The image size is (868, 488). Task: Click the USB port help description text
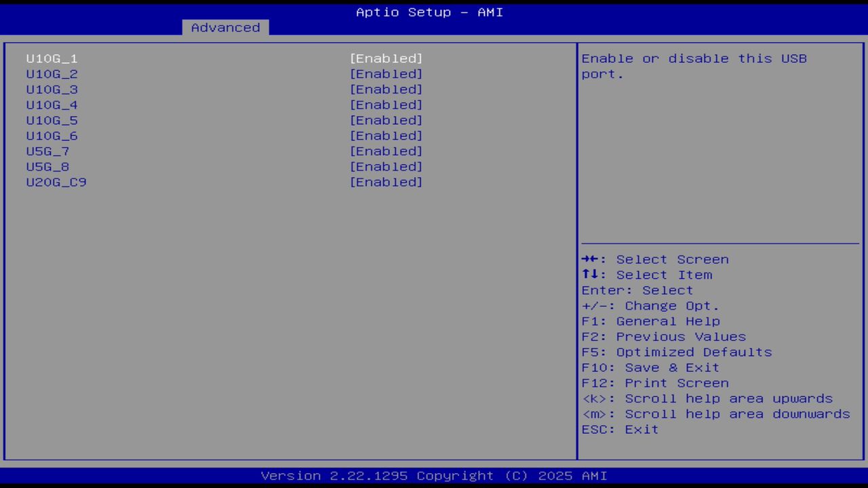(x=694, y=66)
